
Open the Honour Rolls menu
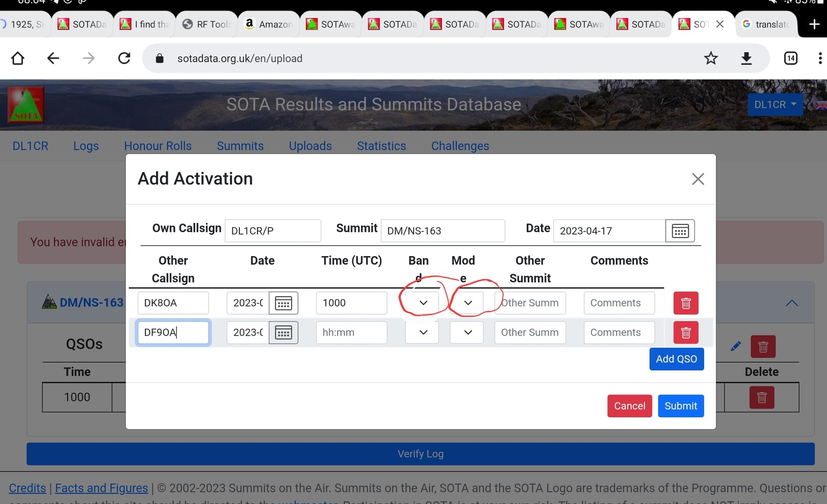click(158, 146)
